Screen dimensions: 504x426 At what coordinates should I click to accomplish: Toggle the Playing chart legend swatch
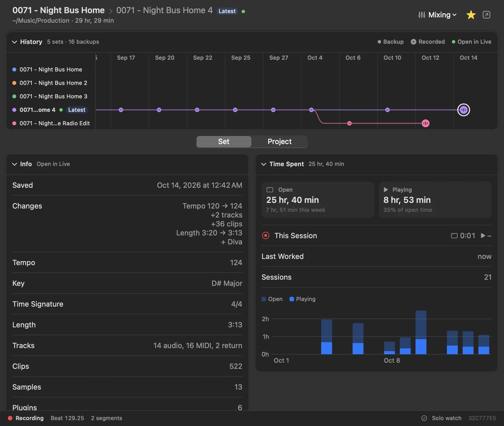(x=292, y=299)
